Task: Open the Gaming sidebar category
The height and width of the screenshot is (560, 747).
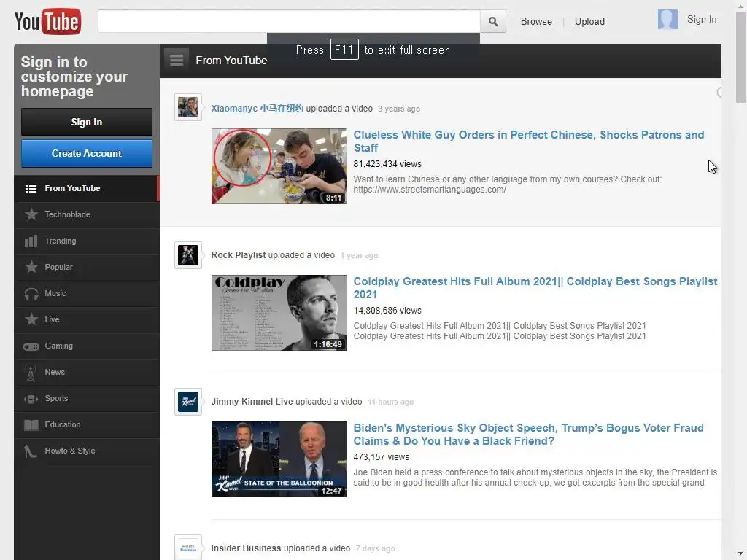Action: pos(87,346)
